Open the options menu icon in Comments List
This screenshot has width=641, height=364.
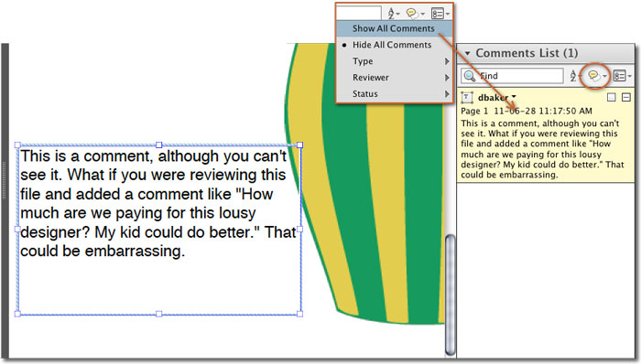click(622, 76)
